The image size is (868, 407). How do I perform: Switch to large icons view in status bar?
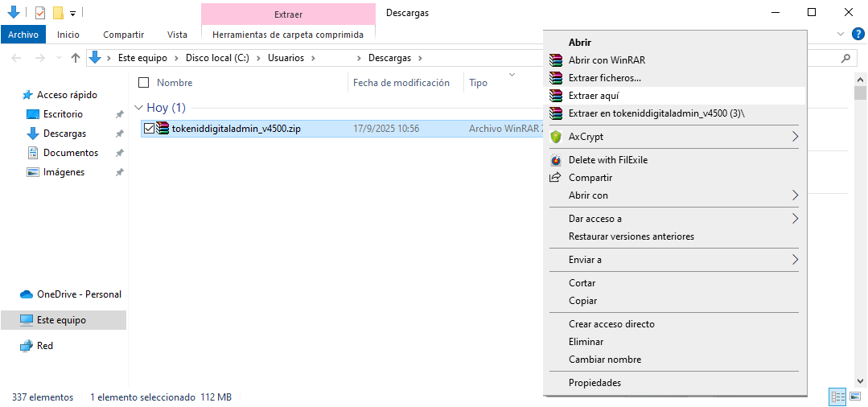(x=855, y=397)
